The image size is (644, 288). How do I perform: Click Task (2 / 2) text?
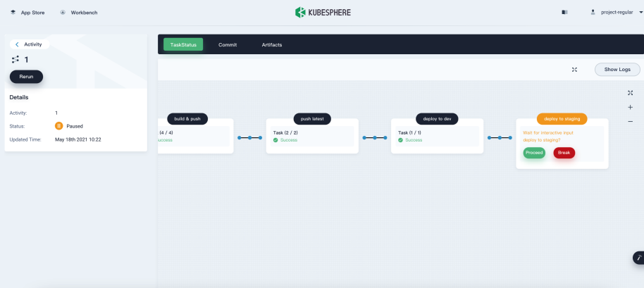coord(287,133)
